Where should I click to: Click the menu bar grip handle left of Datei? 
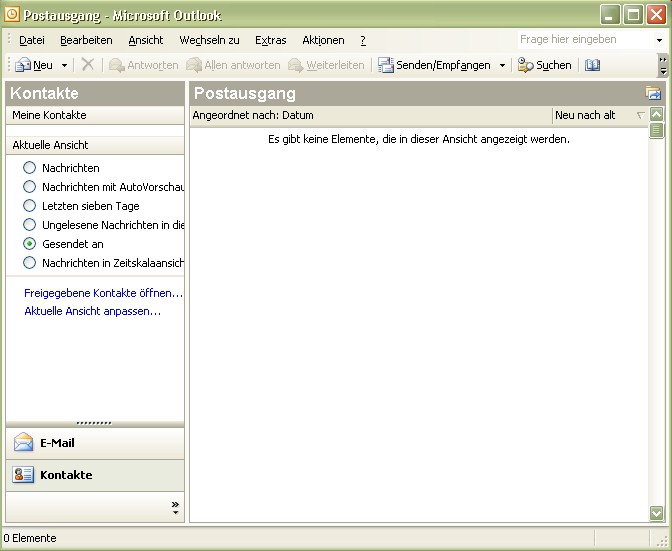(x=9, y=40)
